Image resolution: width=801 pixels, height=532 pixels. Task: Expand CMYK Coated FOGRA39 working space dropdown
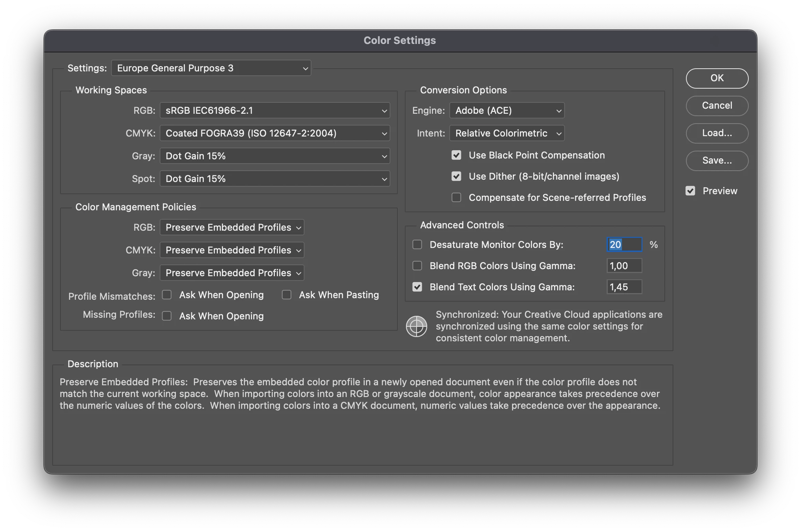275,133
